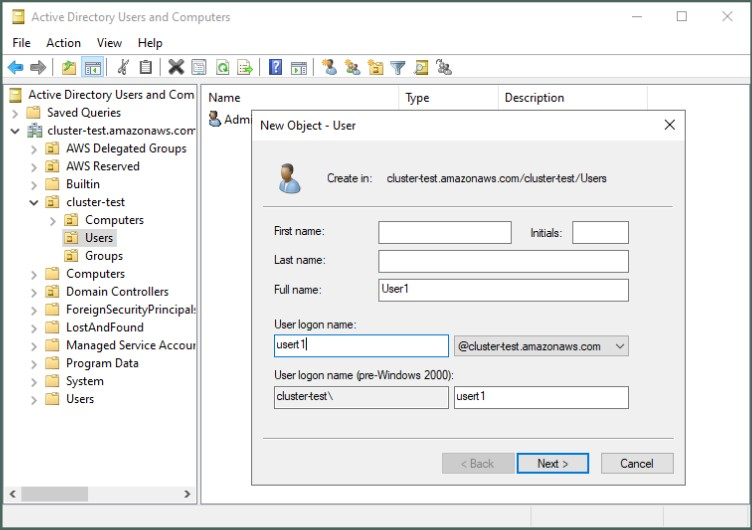Click the Find objects toolbar icon

[421, 67]
